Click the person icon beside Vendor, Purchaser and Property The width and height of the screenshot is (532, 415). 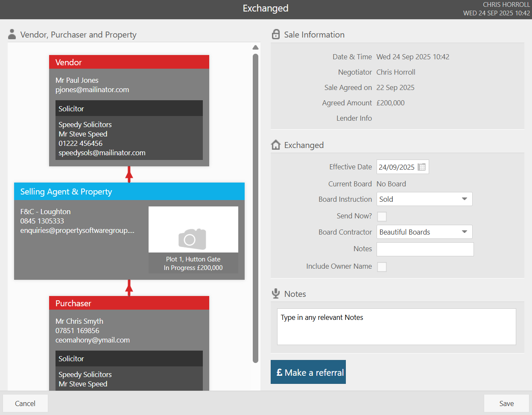coord(12,35)
